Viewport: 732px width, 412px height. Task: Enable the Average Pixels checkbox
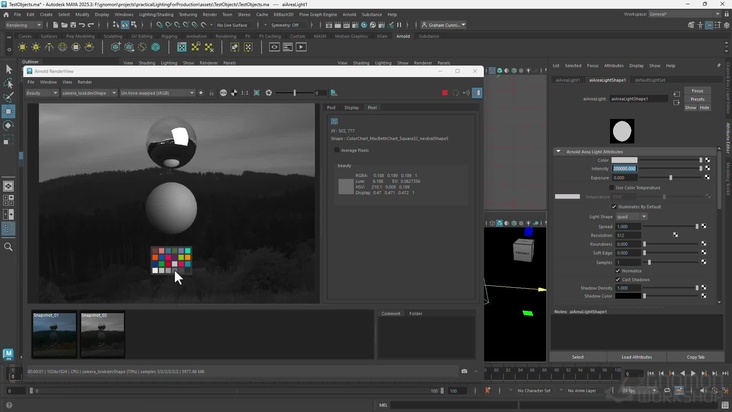tap(337, 150)
